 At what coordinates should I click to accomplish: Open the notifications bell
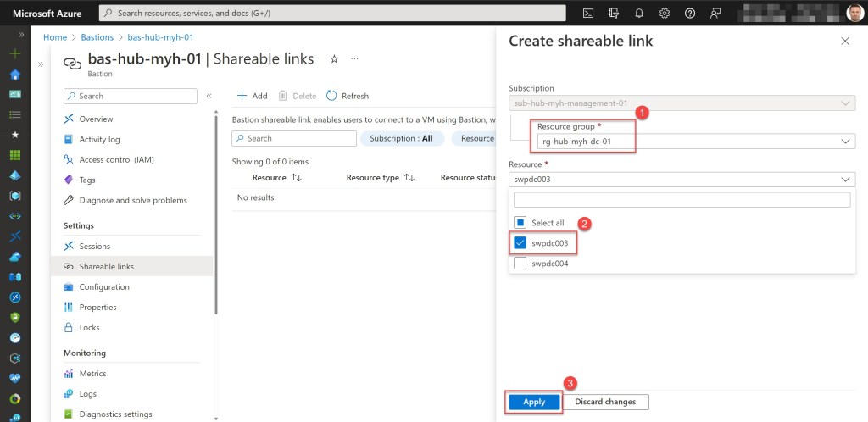tap(639, 13)
